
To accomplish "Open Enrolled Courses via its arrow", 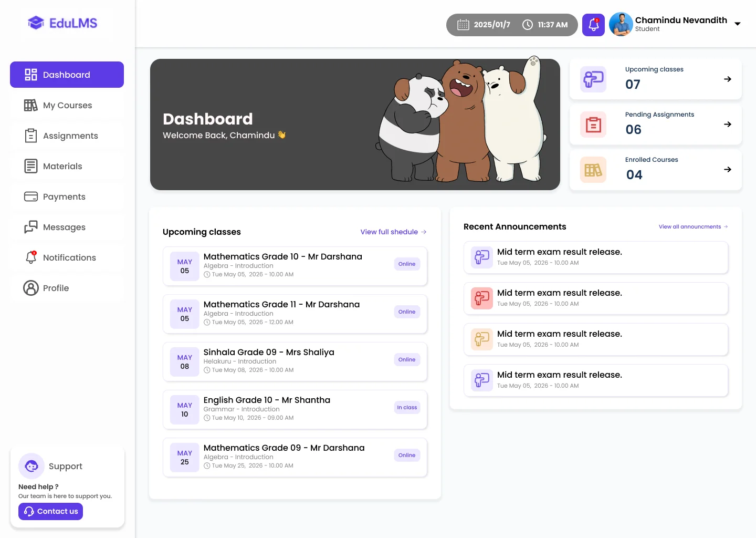I will pos(728,170).
